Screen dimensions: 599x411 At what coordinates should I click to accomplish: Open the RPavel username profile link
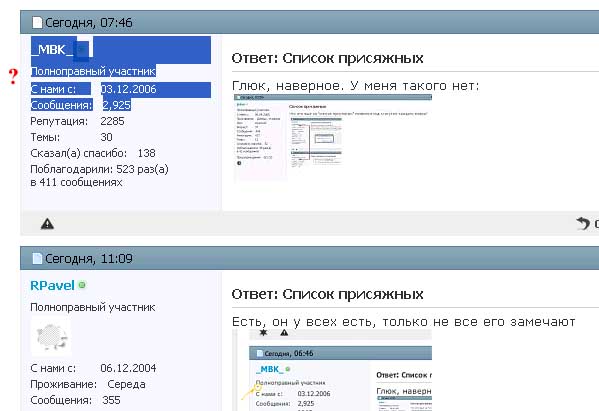click(52, 285)
